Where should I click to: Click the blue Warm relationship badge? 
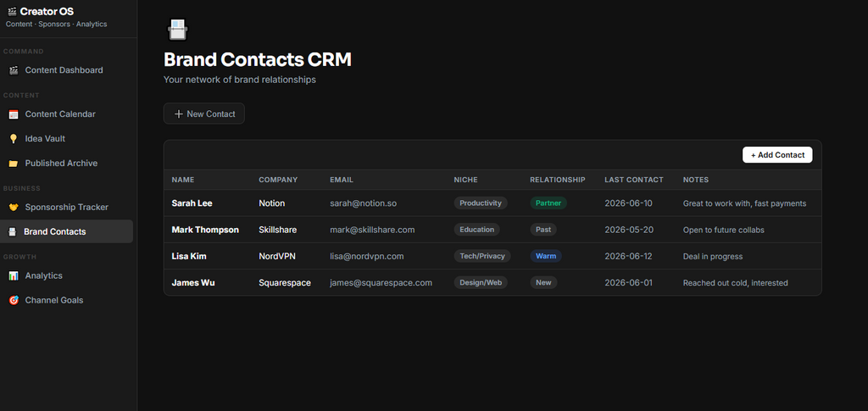pyautogui.click(x=546, y=256)
